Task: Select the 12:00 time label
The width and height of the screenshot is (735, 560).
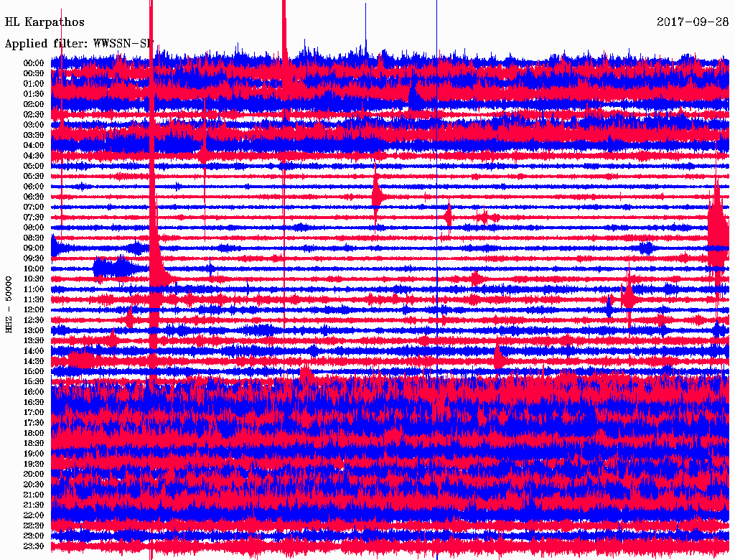Action: (34, 310)
